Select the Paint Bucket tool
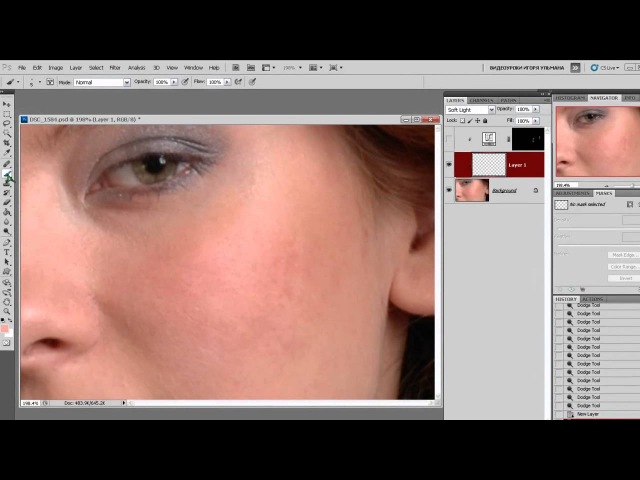 tap(7, 212)
